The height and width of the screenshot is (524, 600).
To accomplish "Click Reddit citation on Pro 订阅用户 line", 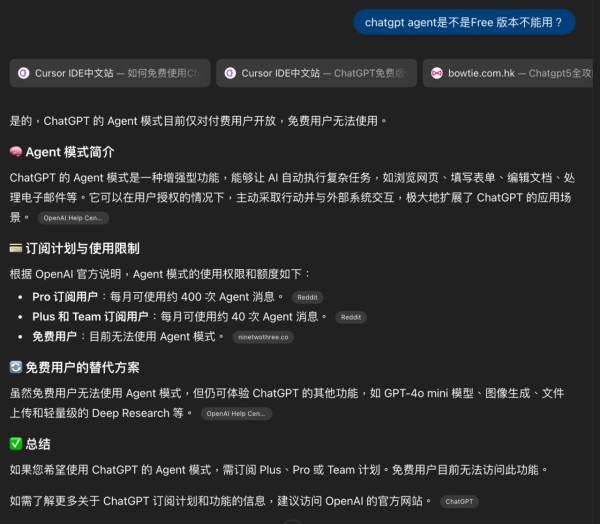I will pos(307,297).
